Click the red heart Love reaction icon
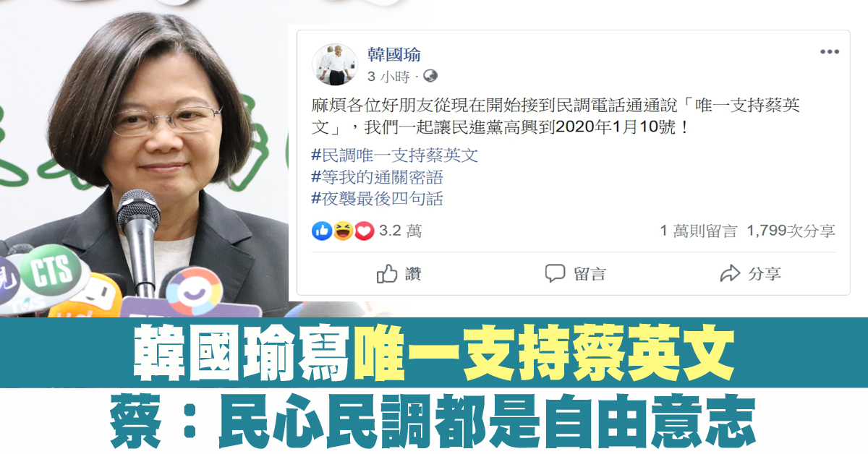 point(364,231)
